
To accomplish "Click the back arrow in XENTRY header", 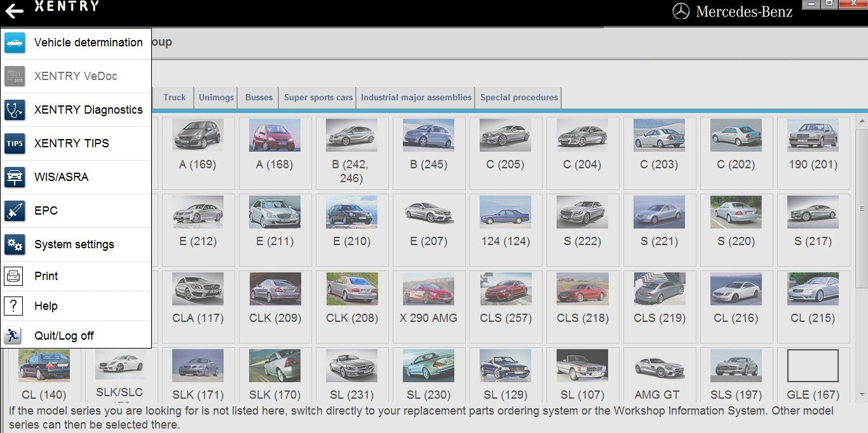I will [14, 11].
